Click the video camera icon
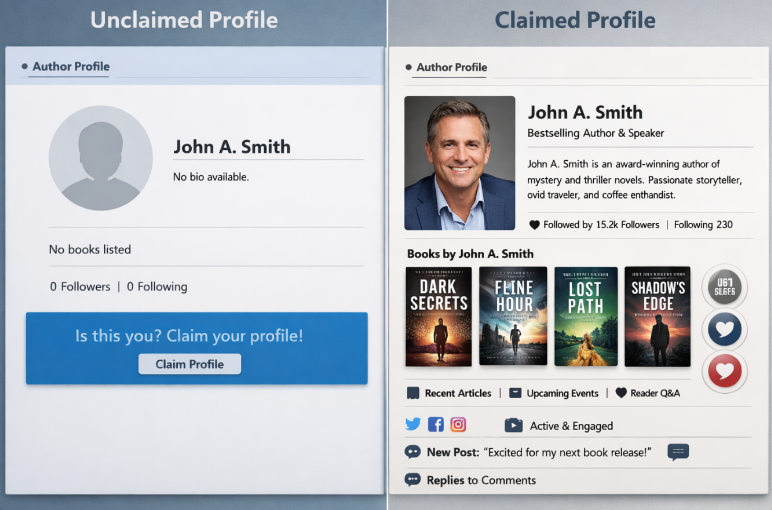Viewport: 772px width, 510px height. click(x=513, y=425)
